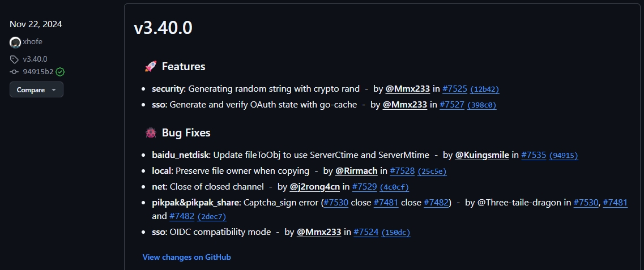Viewport: 644px width, 270px height.
Task: Open pull request #7525
Action: pyautogui.click(x=454, y=89)
